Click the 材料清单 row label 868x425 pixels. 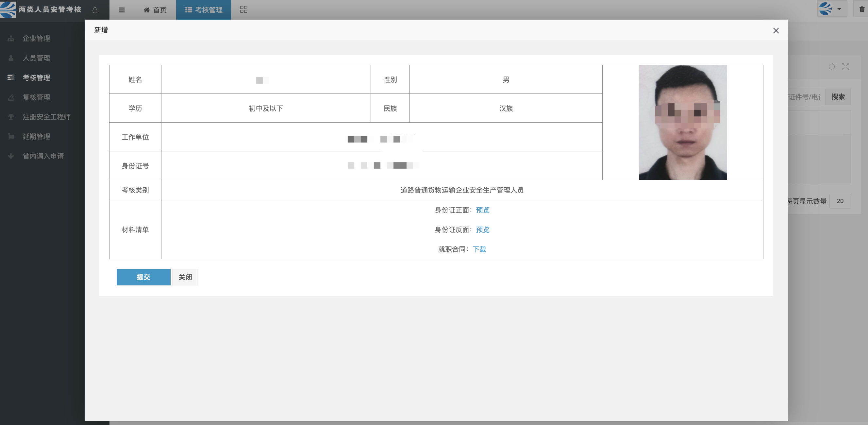[x=135, y=229]
